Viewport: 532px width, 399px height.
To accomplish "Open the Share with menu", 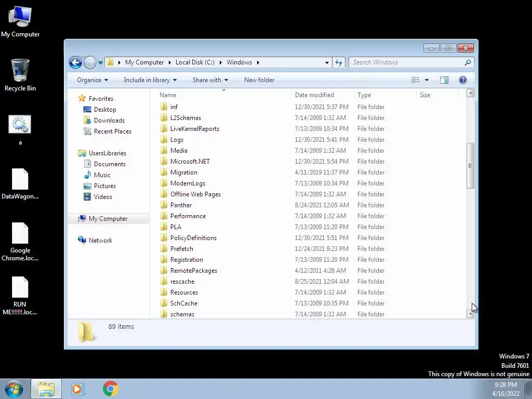I will pyautogui.click(x=210, y=80).
